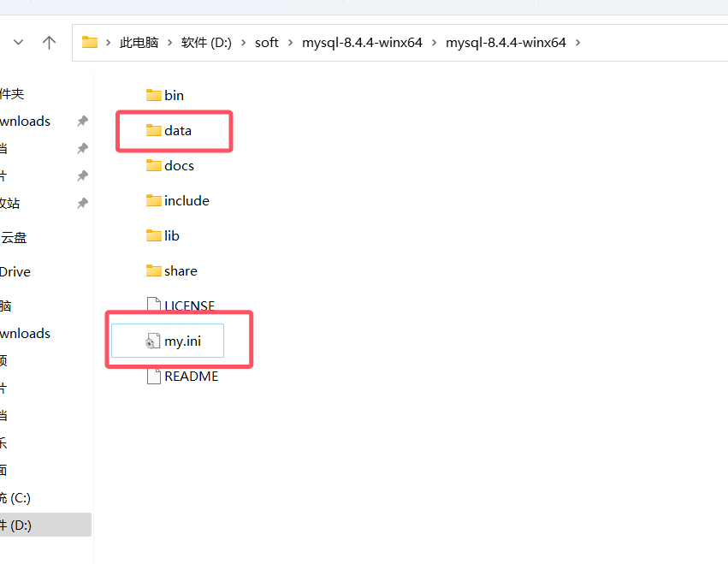This screenshot has height=564, width=728.
Task: Navigate to 此电脑 in breadcrumb
Action: [x=139, y=43]
